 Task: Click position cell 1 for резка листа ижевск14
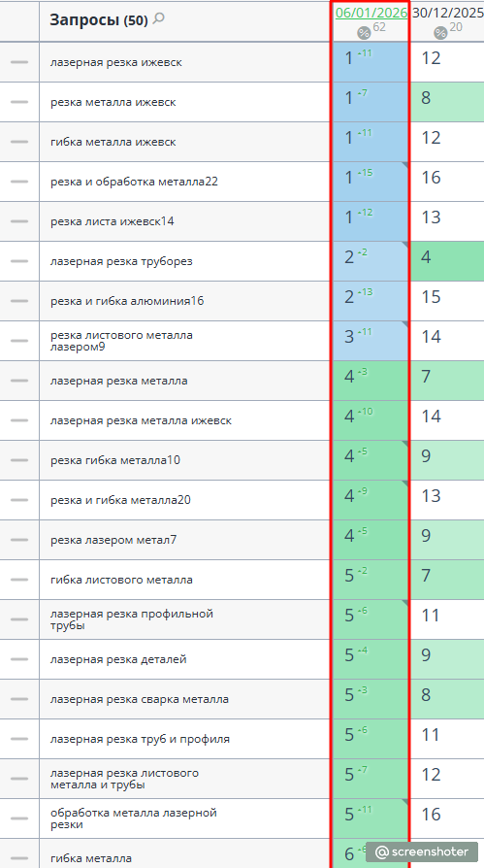tap(371, 221)
